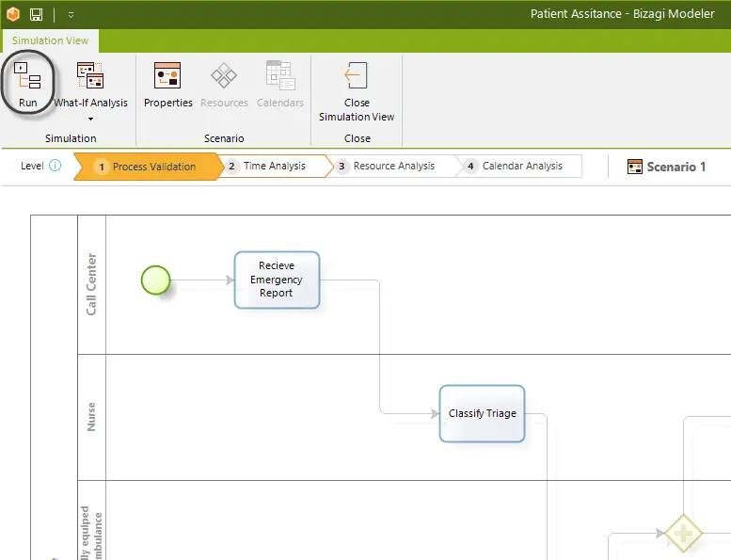Click the Scenario 1 title text
731x560 pixels.
[x=676, y=167]
